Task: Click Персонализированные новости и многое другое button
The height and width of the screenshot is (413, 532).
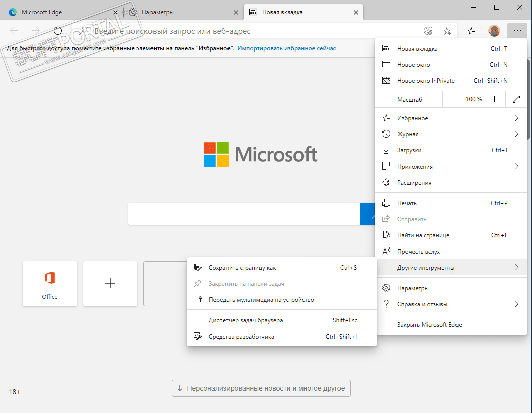Action: (x=261, y=388)
